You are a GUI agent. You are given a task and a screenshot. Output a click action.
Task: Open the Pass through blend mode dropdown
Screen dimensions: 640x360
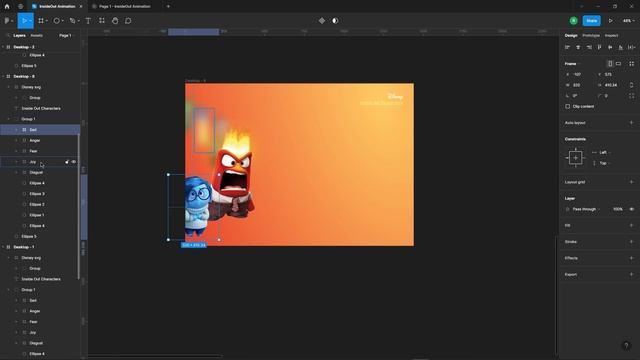[586, 209]
